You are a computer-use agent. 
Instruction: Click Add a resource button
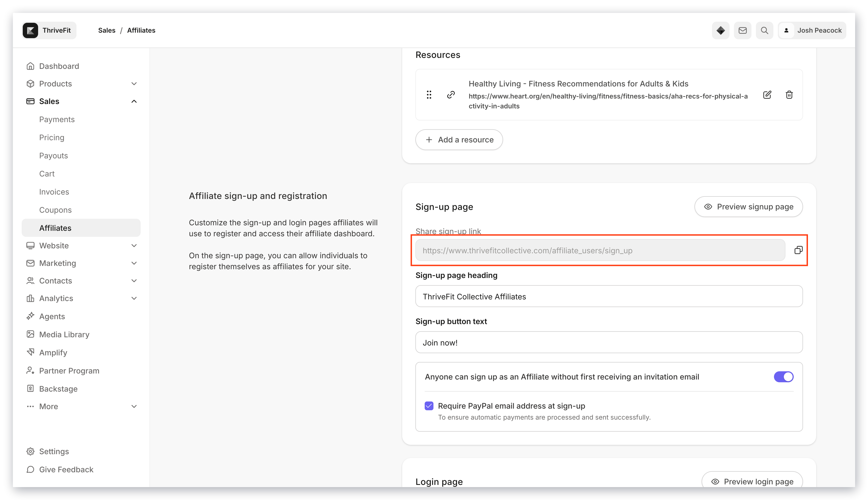pos(459,140)
